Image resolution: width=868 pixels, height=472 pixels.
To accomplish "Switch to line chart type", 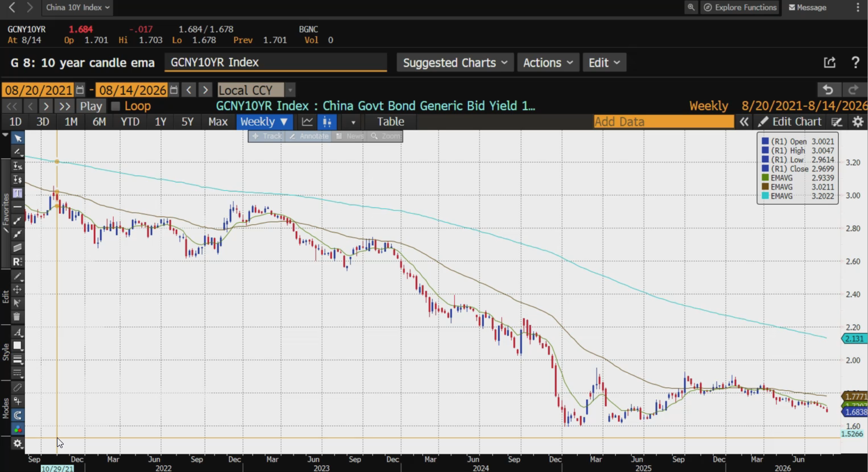I will [x=307, y=122].
